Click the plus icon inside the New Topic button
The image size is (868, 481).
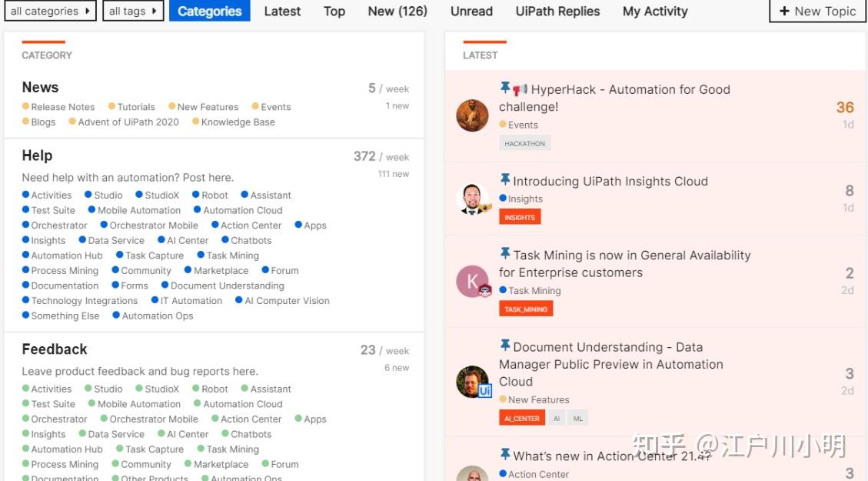click(x=783, y=12)
